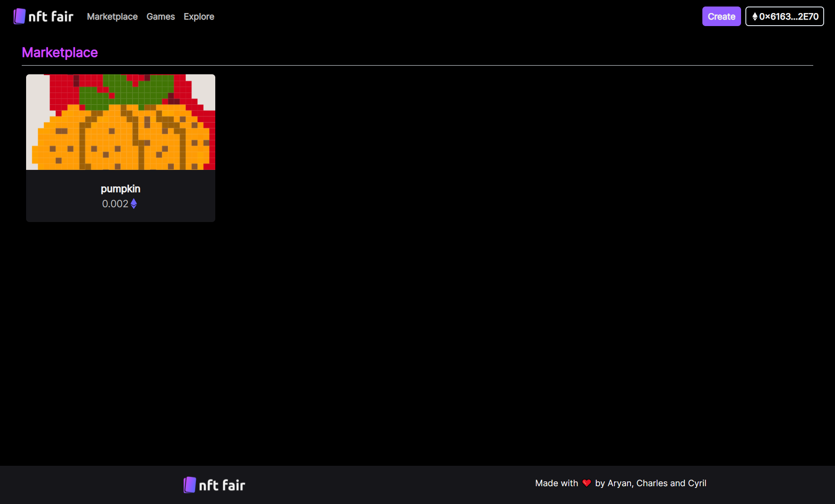Open the Explore navigation link

coord(199,17)
